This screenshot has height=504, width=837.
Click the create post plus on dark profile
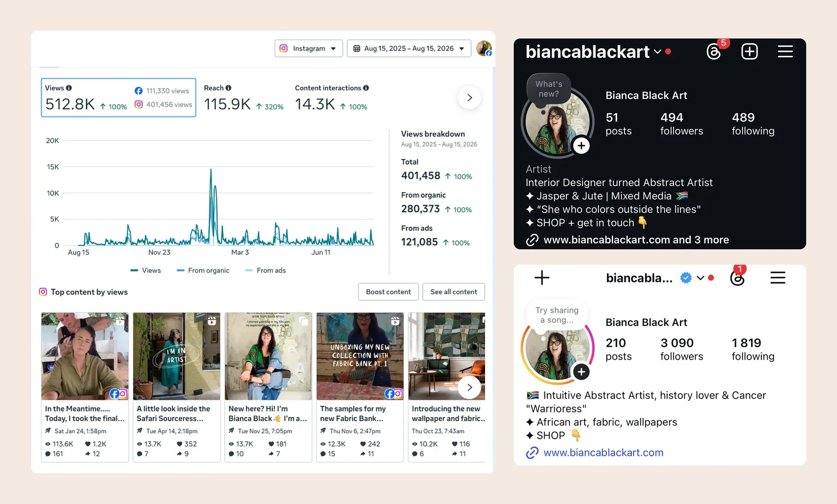(x=749, y=52)
